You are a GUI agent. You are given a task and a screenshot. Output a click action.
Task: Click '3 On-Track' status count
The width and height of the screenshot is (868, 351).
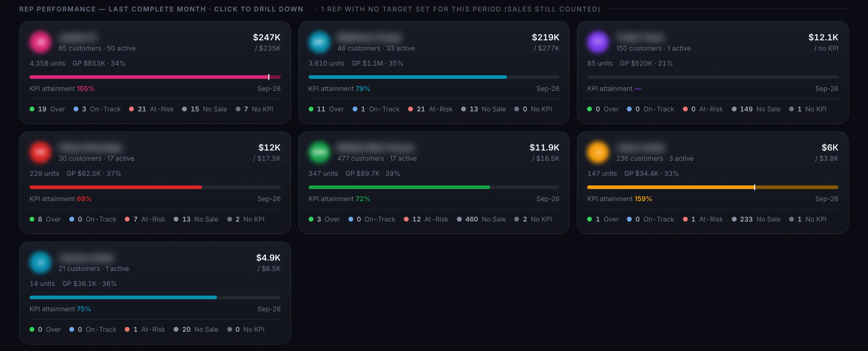coord(97,109)
